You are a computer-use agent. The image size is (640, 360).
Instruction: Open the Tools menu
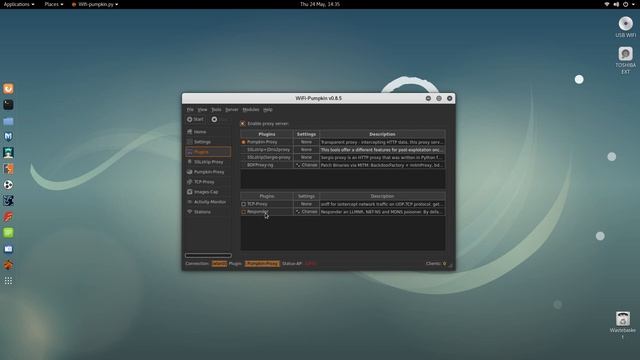(216, 109)
